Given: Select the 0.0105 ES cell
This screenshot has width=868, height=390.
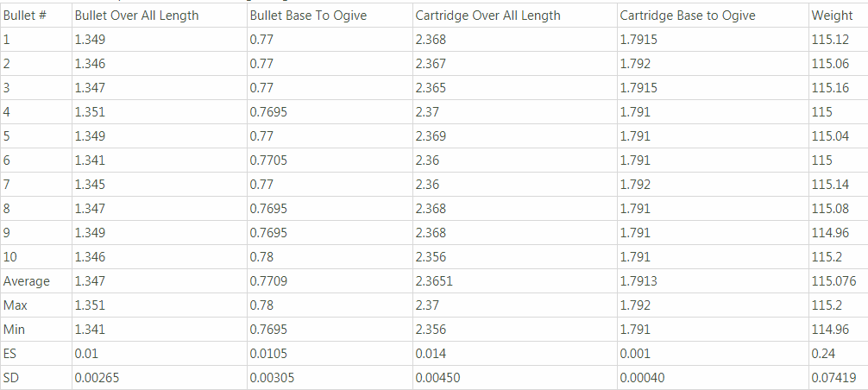Looking at the screenshot, I should tap(330, 354).
